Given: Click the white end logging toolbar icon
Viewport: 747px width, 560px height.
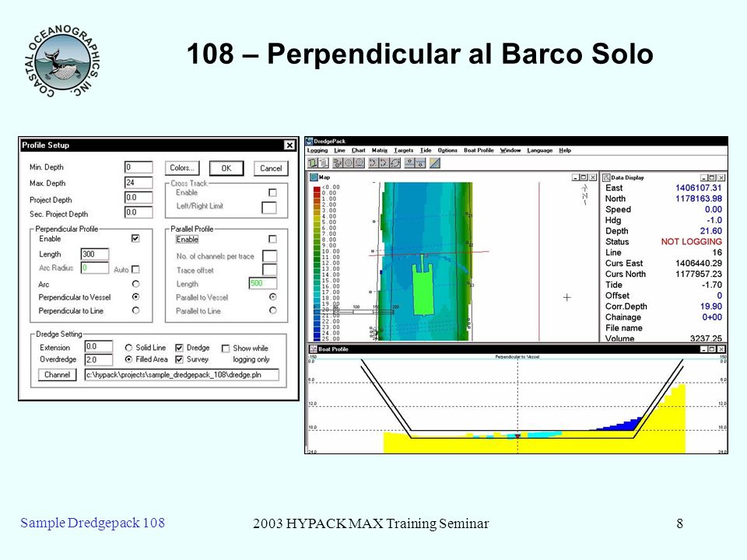Looking at the screenshot, I should (324, 163).
